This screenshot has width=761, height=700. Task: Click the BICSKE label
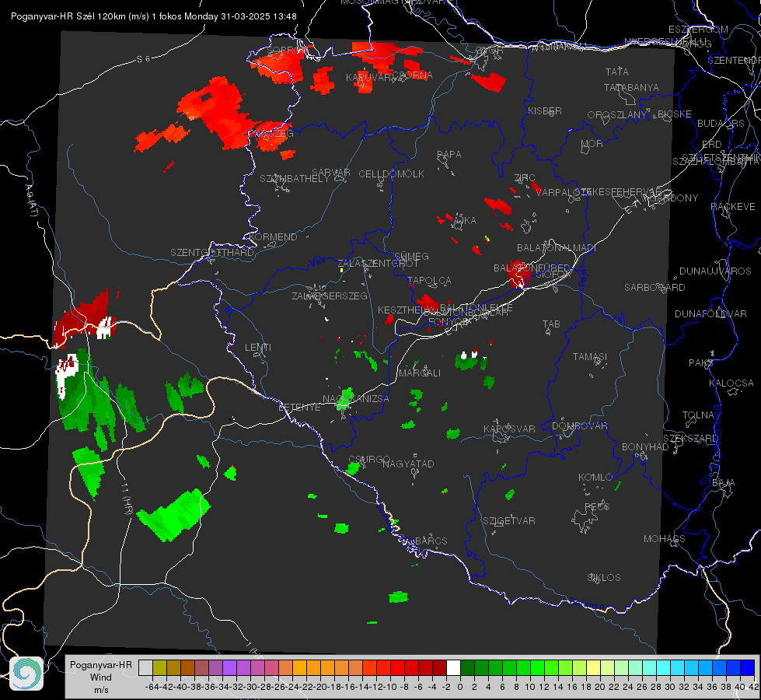coord(675,114)
